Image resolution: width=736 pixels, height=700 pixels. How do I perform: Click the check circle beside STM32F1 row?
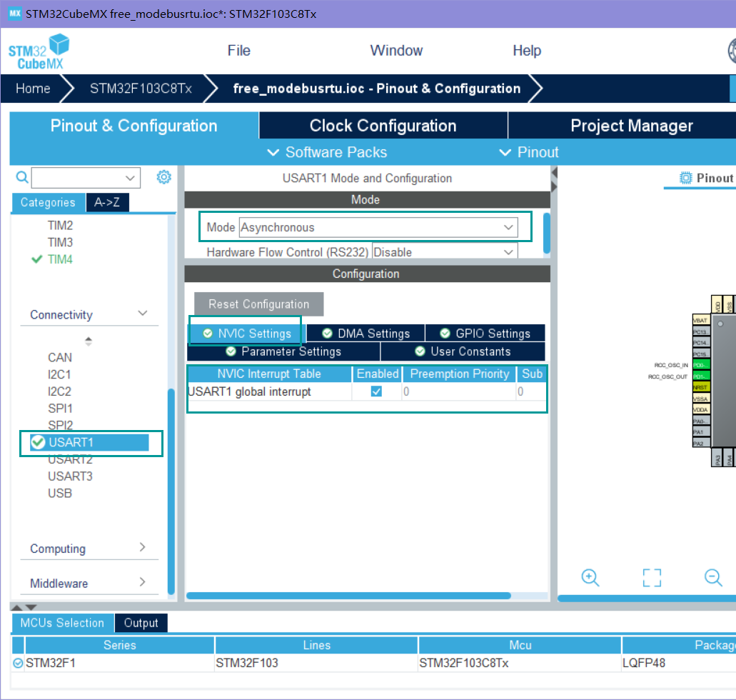[x=18, y=663]
